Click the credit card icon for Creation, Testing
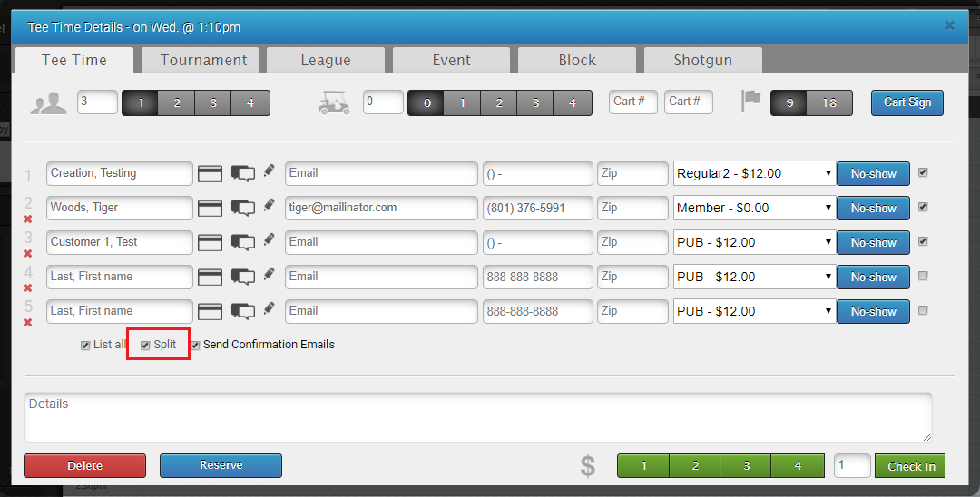 pyautogui.click(x=211, y=173)
